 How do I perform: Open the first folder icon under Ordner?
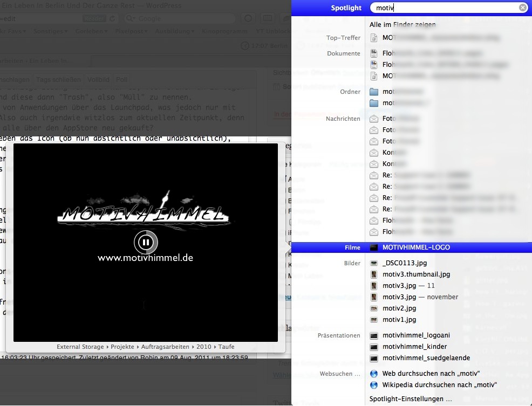(374, 92)
